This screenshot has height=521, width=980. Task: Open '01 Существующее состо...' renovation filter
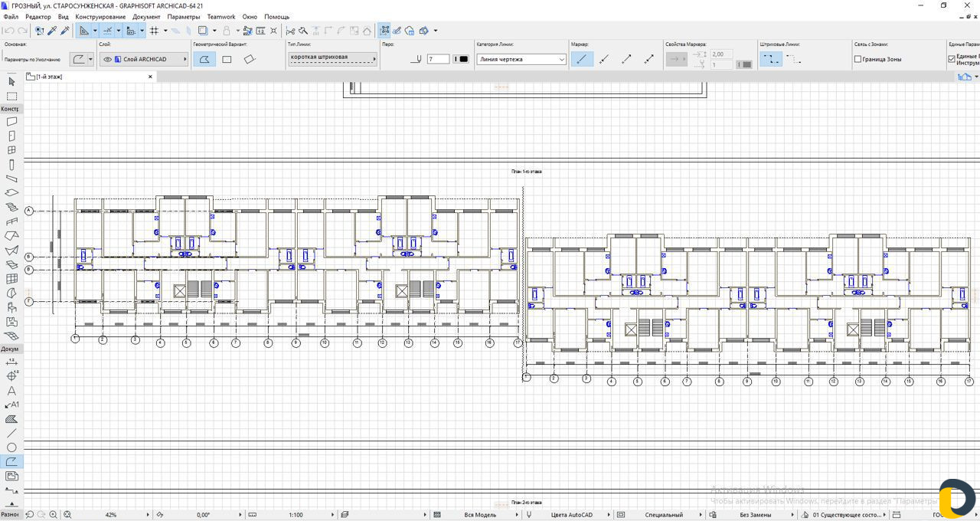[848, 515]
